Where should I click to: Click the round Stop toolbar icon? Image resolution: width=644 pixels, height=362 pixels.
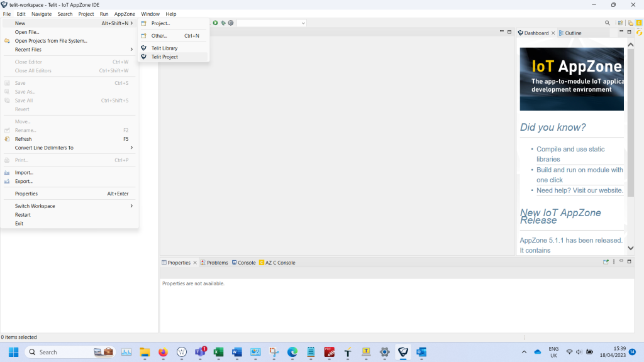click(x=231, y=23)
